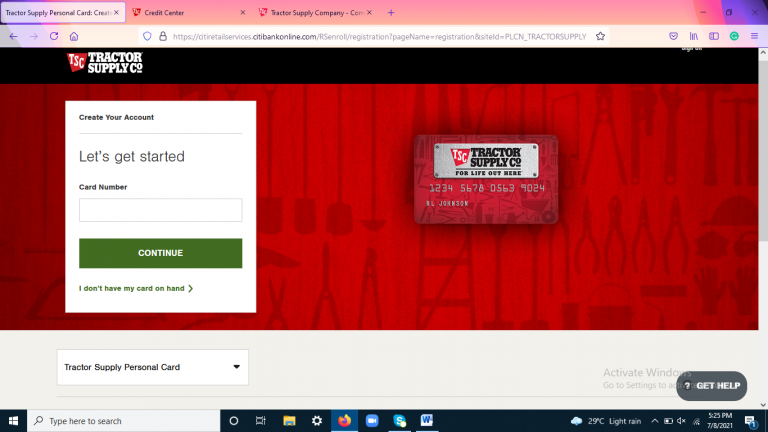
Task: Open tracking protection shield in address bar
Action: click(147, 36)
